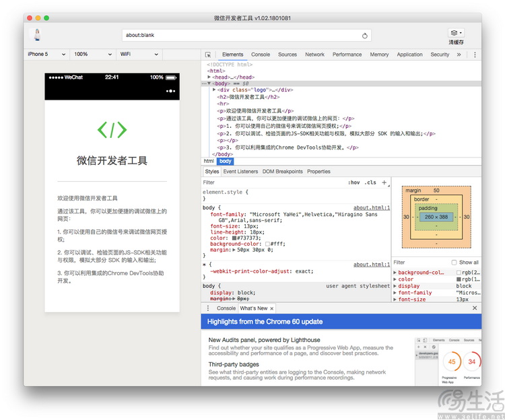
Task: Open the WiFi network dropdown
Action: pyautogui.click(x=137, y=55)
